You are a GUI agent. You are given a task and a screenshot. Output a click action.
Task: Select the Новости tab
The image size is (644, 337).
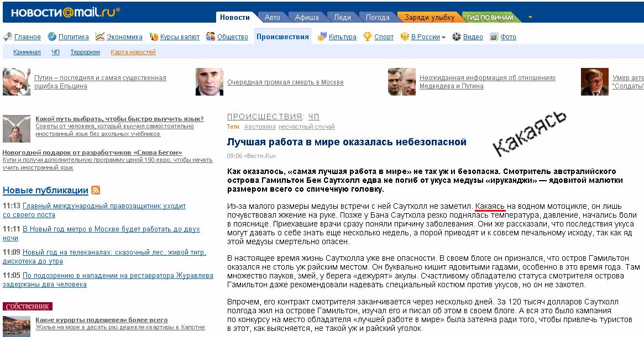pyautogui.click(x=235, y=17)
